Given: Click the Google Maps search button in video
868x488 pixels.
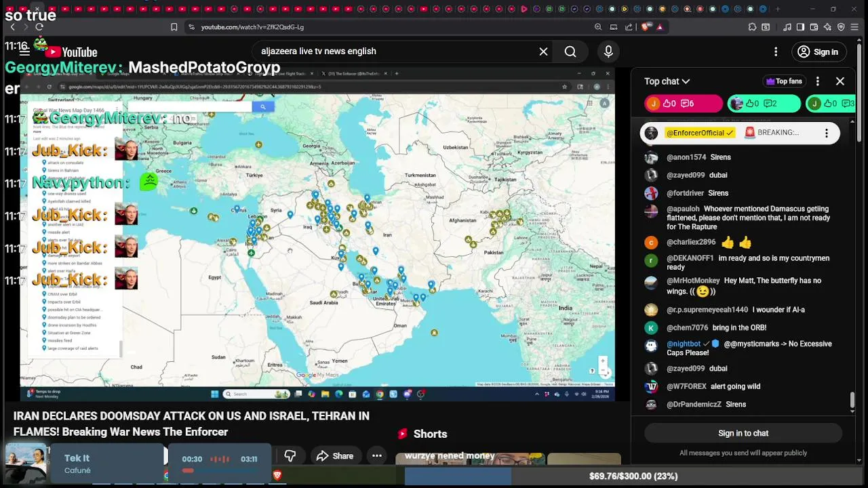Looking at the screenshot, I should [x=263, y=106].
